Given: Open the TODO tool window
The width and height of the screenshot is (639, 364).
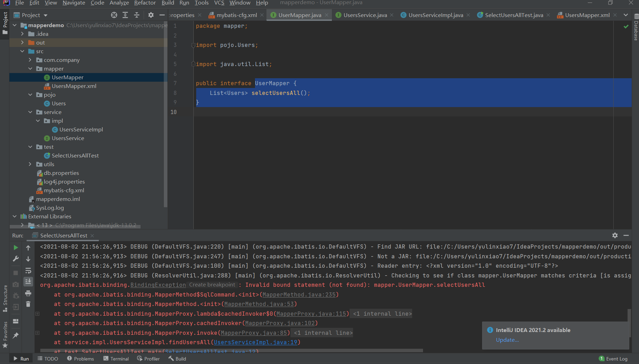Looking at the screenshot, I should pyautogui.click(x=48, y=359).
